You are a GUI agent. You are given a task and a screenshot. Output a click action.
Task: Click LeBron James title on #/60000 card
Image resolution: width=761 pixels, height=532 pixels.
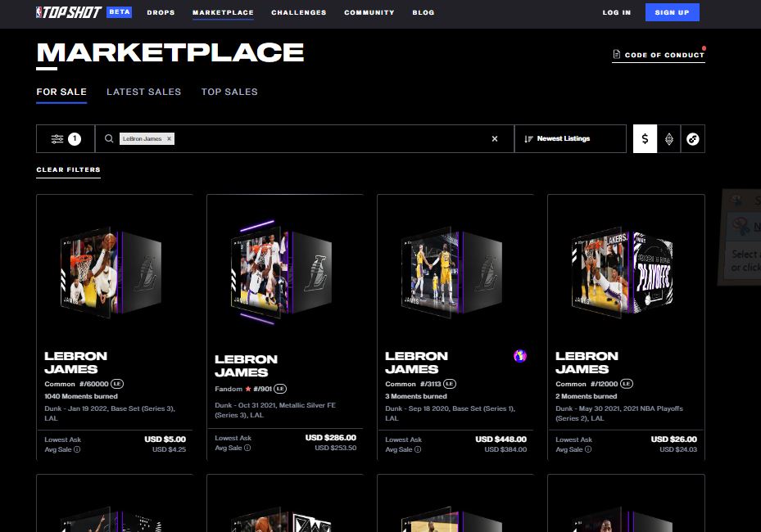click(75, 363)
